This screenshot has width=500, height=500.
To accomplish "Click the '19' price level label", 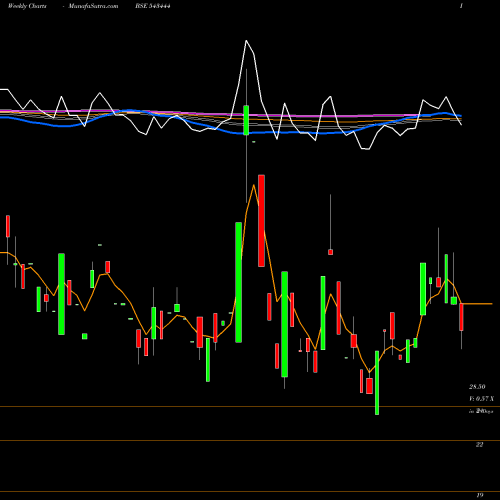I will click(480, 495).
